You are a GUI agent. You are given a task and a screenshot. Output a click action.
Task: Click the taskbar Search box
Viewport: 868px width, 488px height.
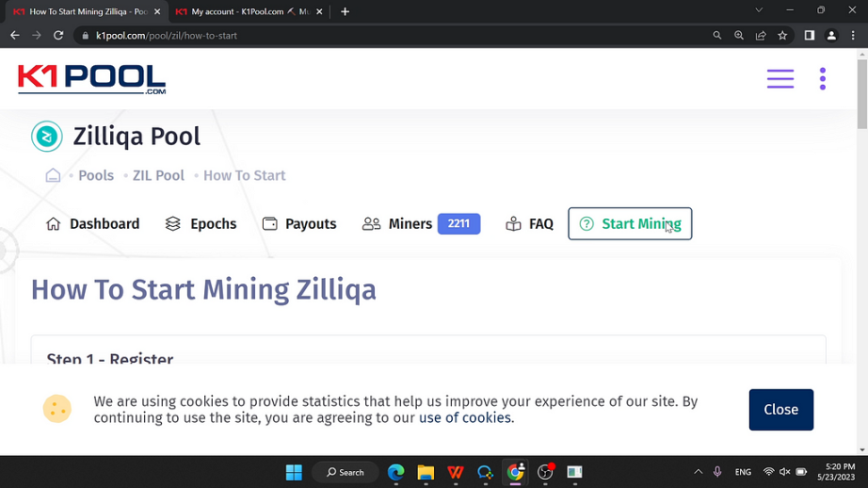coord(346,473)
